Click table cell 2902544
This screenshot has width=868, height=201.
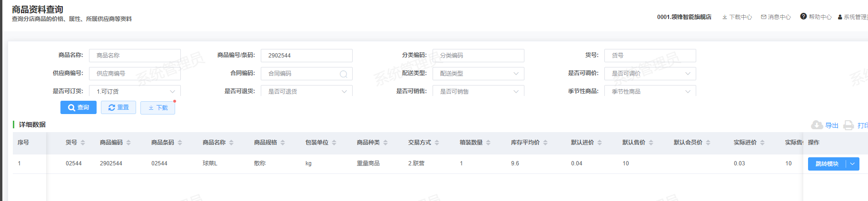[x=111, y=163]
